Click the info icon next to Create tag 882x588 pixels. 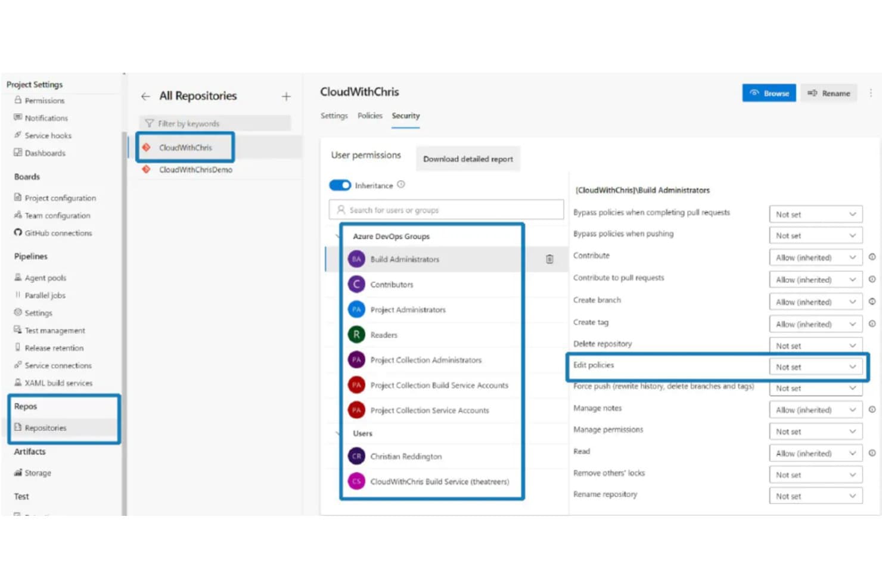coord(872,324)
